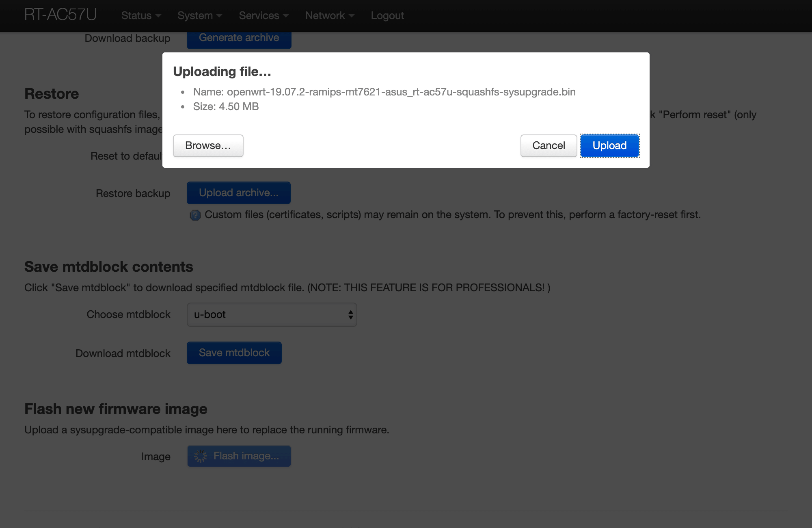Click the firmware file name text

401,92
